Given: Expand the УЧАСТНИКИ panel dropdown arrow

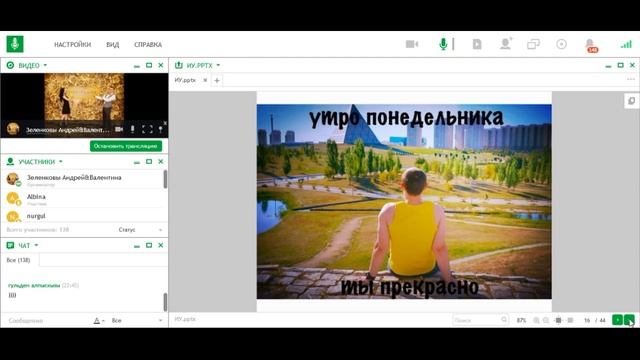Looking at the screenshot, I should pos(61,162).
